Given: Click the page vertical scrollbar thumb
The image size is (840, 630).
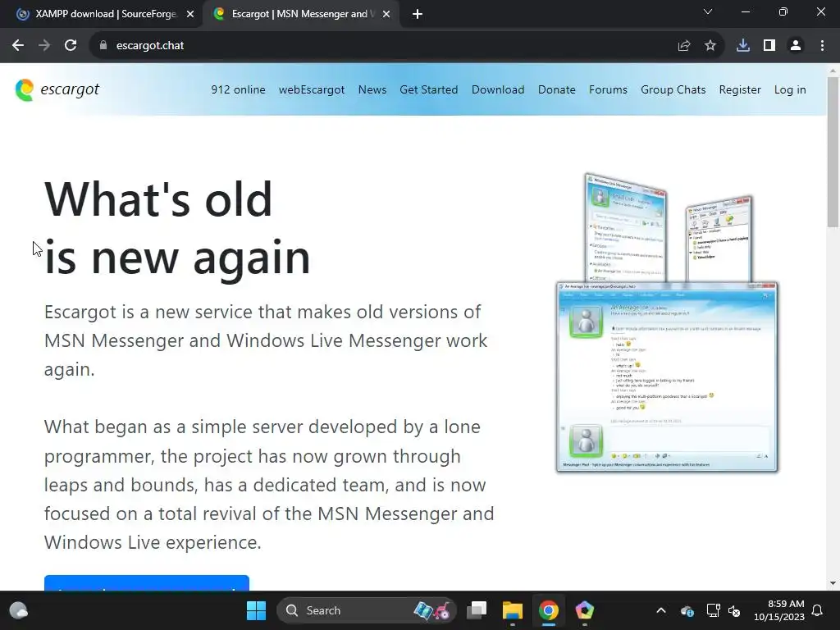Looking at the screenshot, I should click(833, 152).
